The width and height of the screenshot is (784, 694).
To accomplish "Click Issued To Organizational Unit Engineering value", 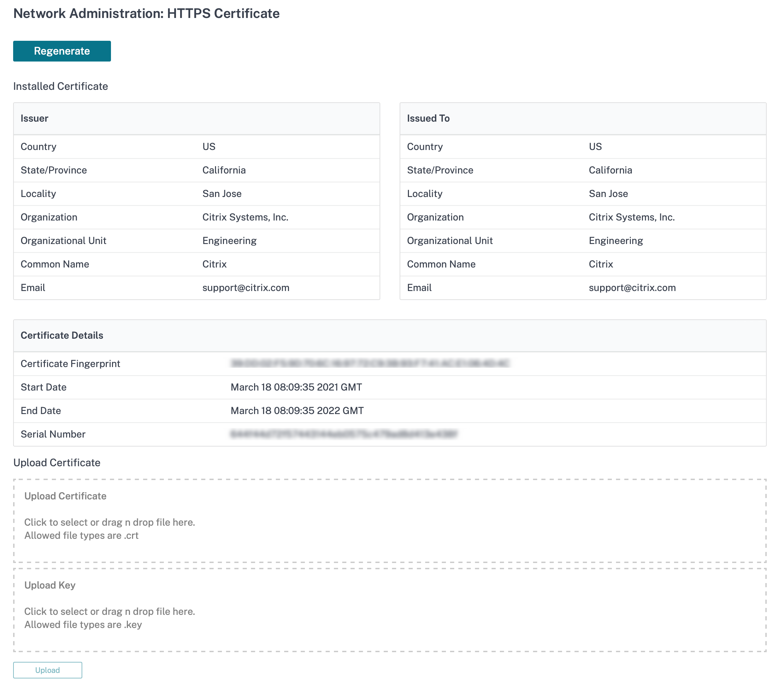I will tap(616, 241).
